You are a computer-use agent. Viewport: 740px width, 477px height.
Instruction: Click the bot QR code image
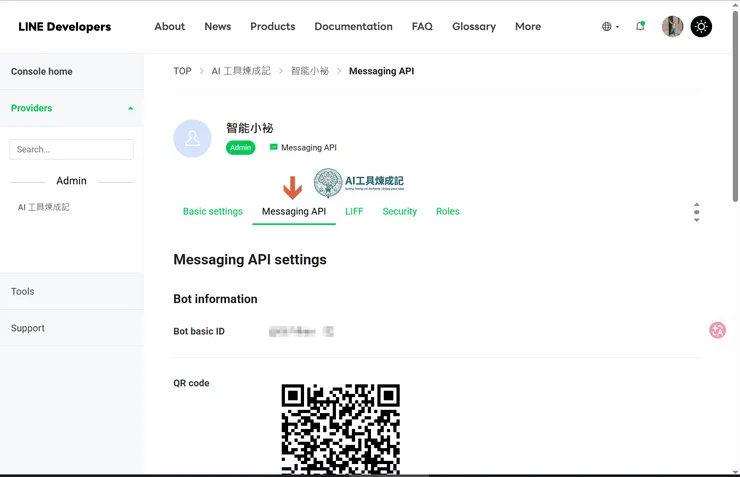(x=341, y=429)
